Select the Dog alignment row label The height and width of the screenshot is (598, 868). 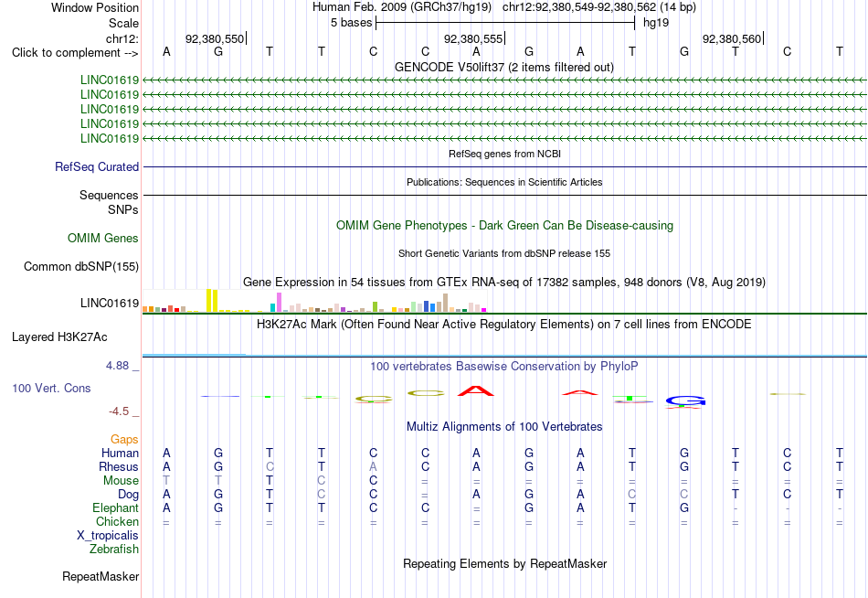point(128,495)
